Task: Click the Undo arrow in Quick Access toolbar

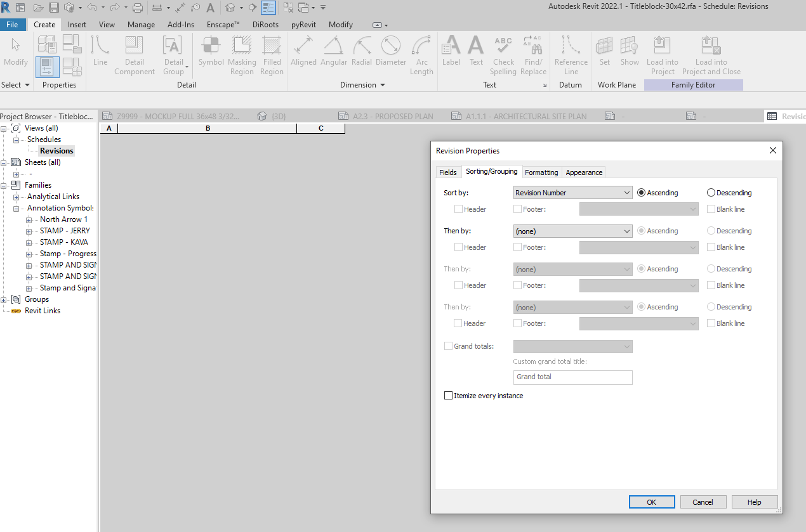Action: pos(91,8)
